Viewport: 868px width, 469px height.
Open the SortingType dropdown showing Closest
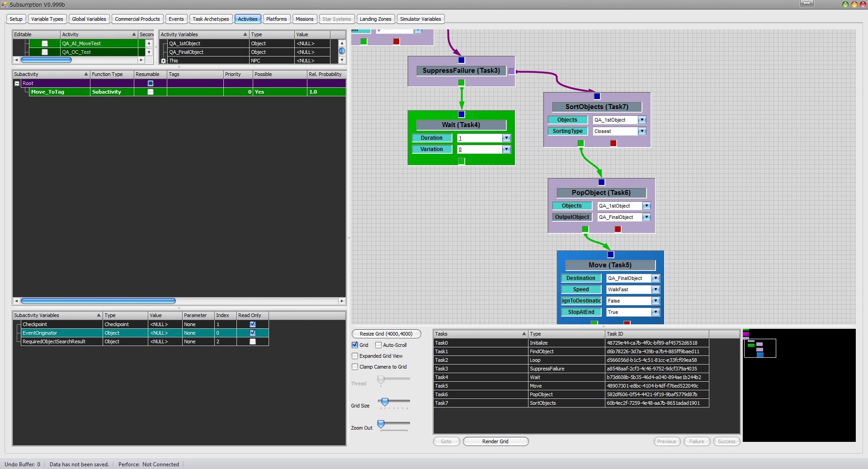642,132
